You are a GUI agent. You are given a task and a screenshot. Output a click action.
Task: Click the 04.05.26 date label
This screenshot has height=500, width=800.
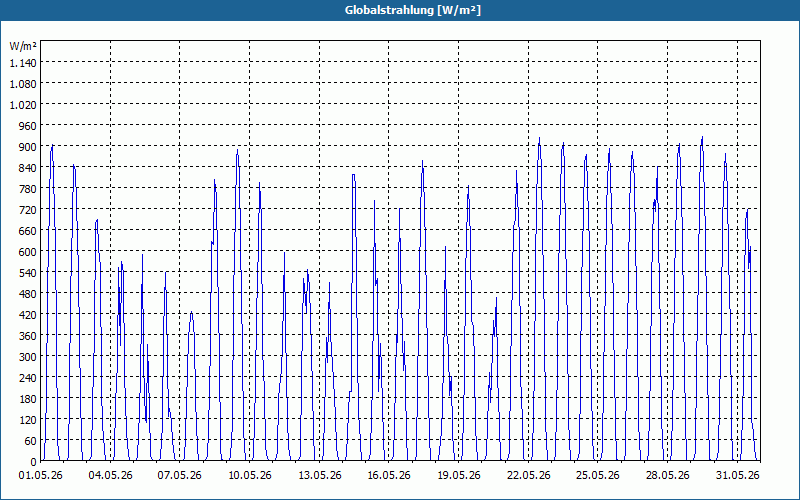click(x=110, y=476)
